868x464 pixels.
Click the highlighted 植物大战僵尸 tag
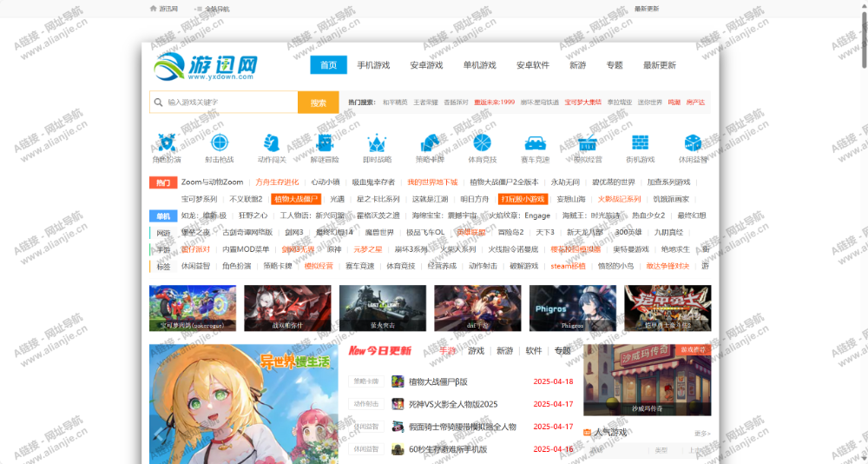[296, 199]
